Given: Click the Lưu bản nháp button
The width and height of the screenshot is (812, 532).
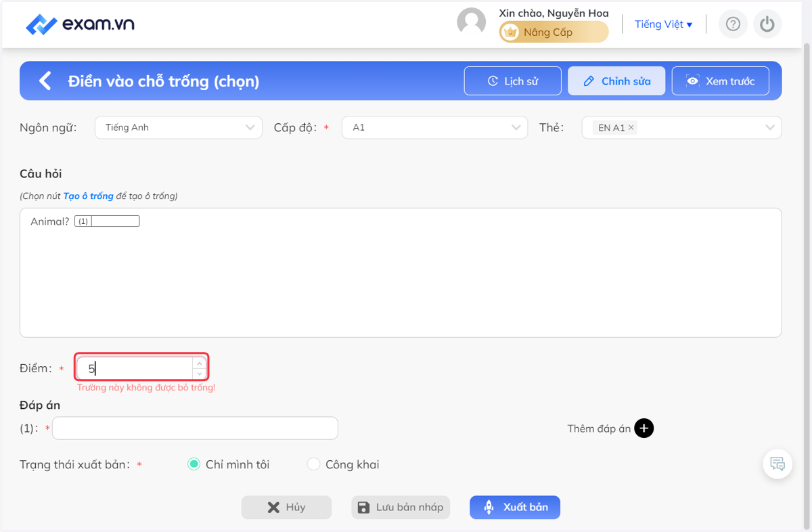Looking at the screenshot, I should tap(401, 508).
